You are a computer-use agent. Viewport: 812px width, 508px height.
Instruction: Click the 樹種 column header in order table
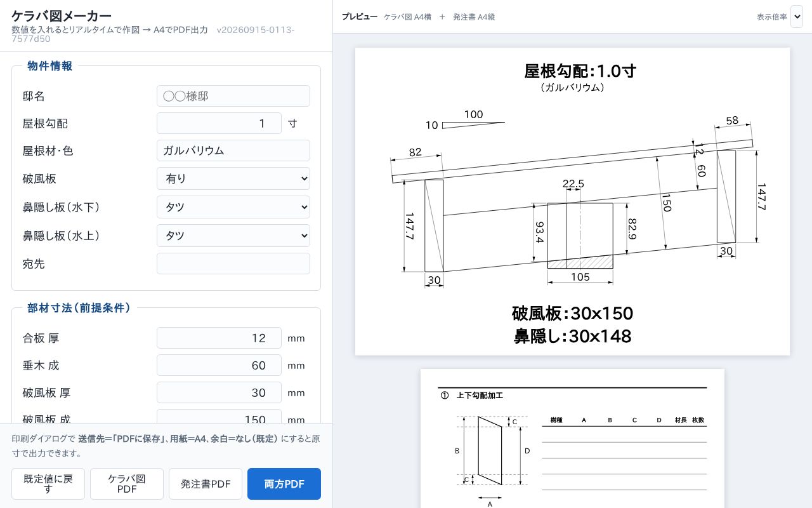click(556, 420)
